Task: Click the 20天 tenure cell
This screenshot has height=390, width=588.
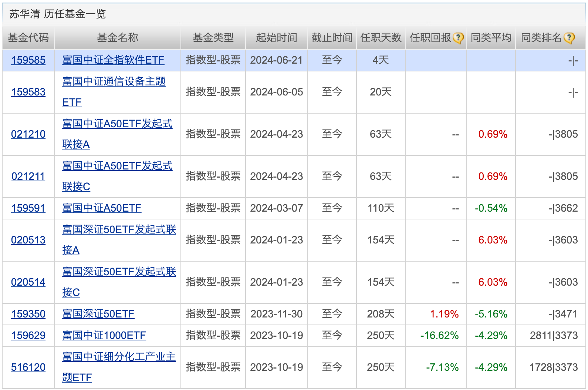Action: pos(381,92)
